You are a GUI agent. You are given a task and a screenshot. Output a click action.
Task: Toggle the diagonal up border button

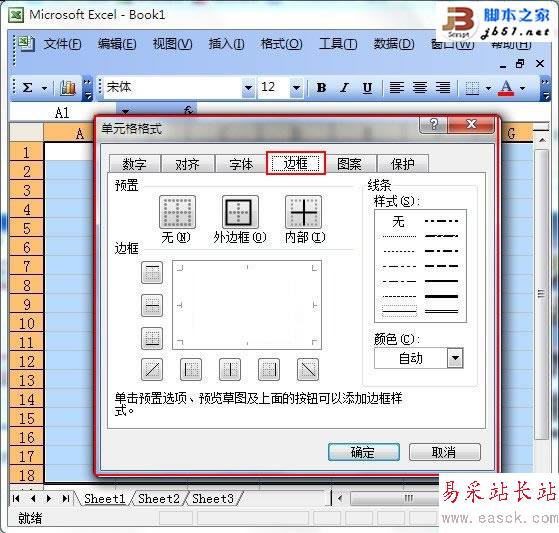click(152, 369)
